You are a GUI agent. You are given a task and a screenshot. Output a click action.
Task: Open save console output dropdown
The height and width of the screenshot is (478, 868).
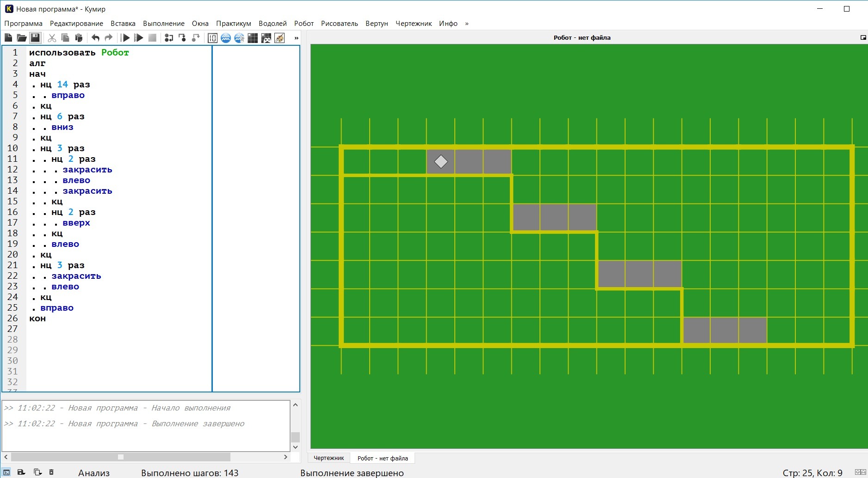pyautogui.click(x=21, y=472)
